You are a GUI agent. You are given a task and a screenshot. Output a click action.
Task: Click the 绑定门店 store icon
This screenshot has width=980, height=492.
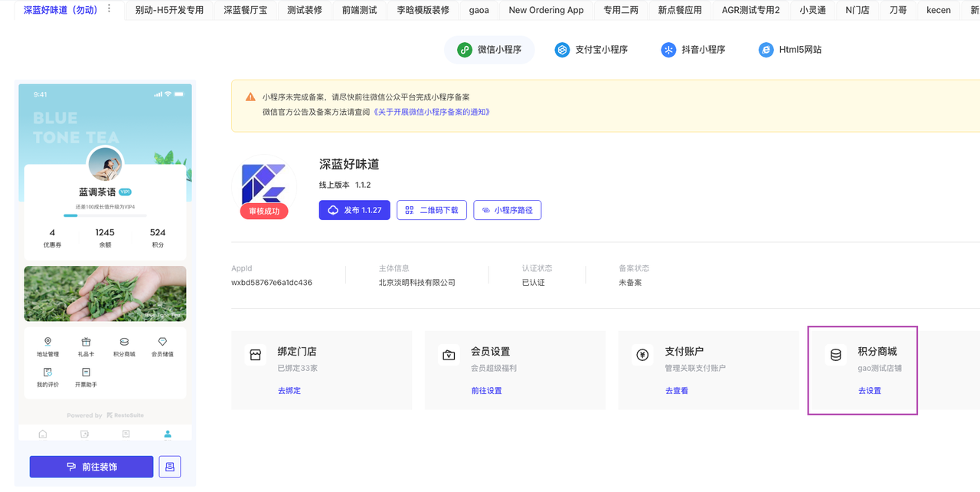pyautogui.click(x=255, y=355)
